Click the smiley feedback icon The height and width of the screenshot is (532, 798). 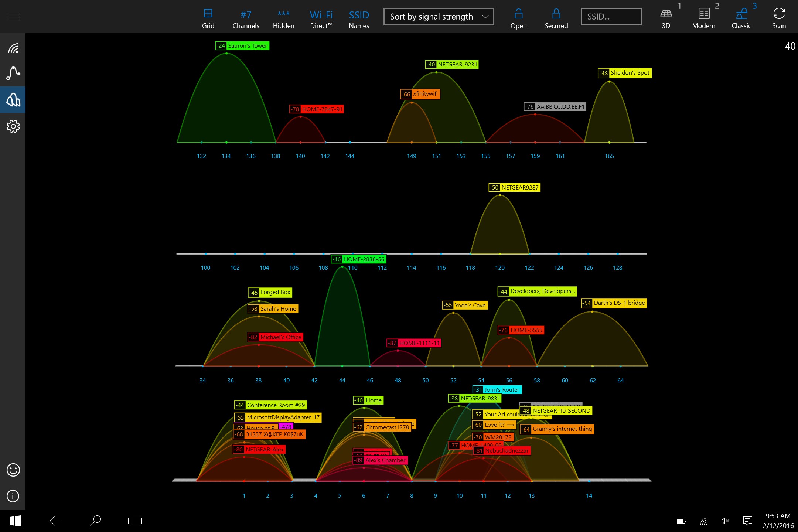click(x=13, y=470)
